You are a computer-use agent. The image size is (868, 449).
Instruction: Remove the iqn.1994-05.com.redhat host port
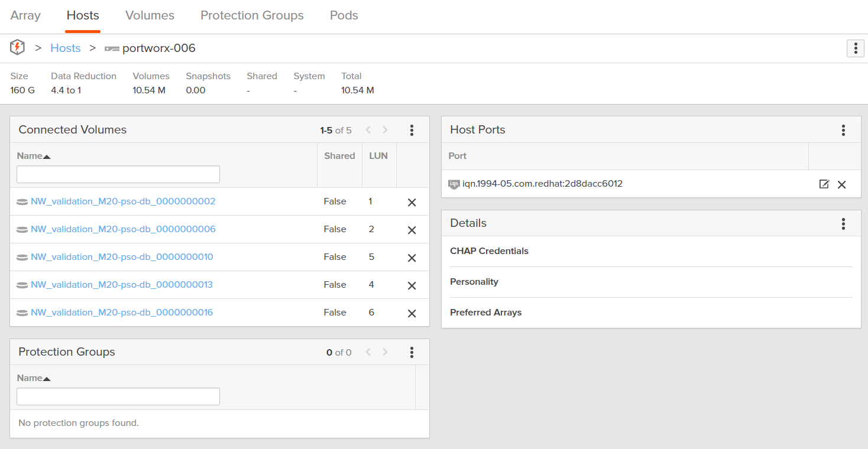tap(842, 184)
